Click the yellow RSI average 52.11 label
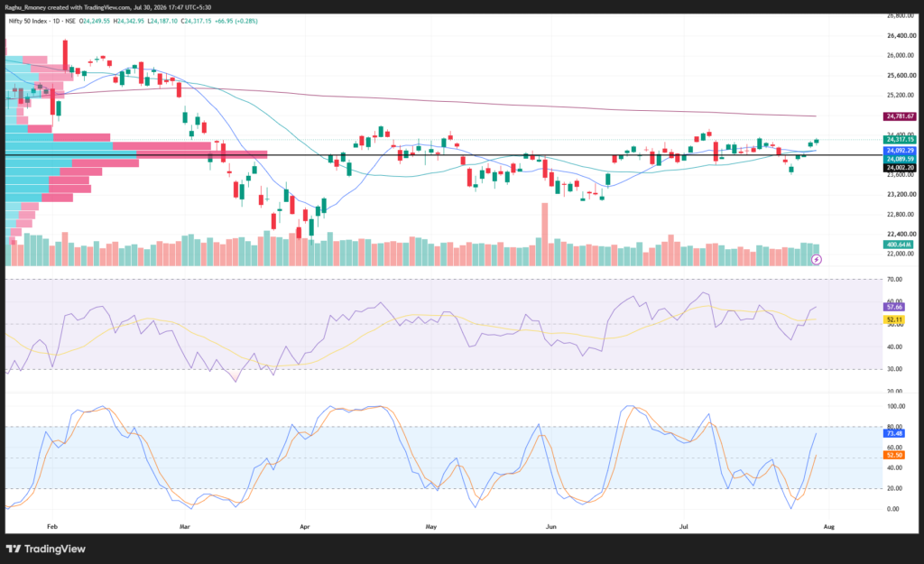The image size is (924, 564). 894,319
